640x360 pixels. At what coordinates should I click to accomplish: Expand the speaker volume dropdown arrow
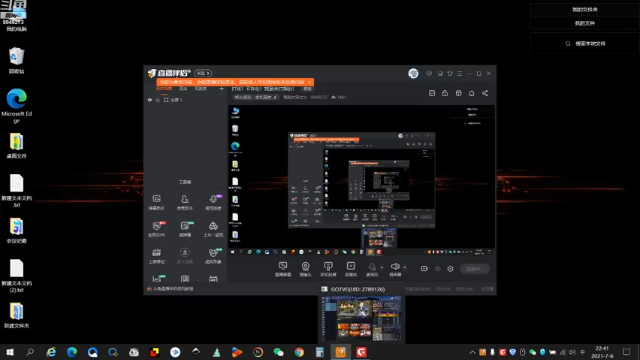(x=404, y=268)
